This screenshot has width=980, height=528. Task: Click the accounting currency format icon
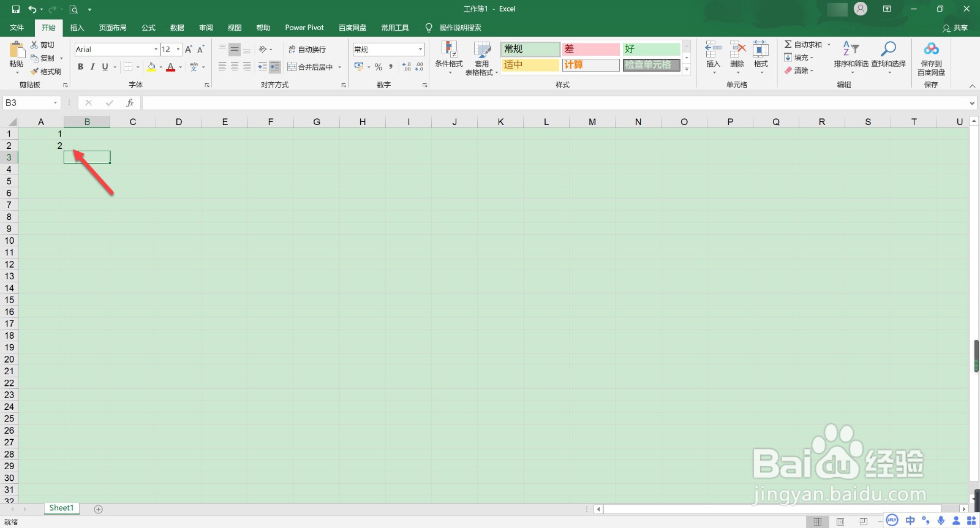359,67
